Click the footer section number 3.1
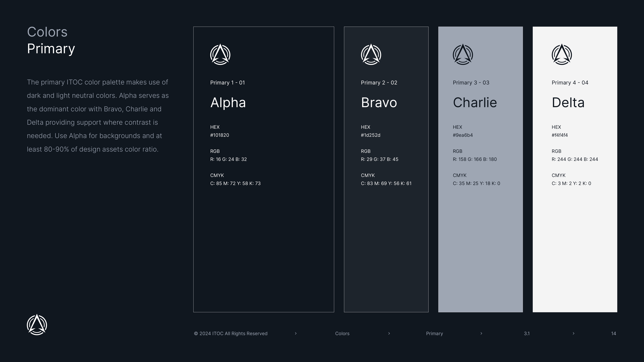The image size is (644, 362). pos(527,334)
